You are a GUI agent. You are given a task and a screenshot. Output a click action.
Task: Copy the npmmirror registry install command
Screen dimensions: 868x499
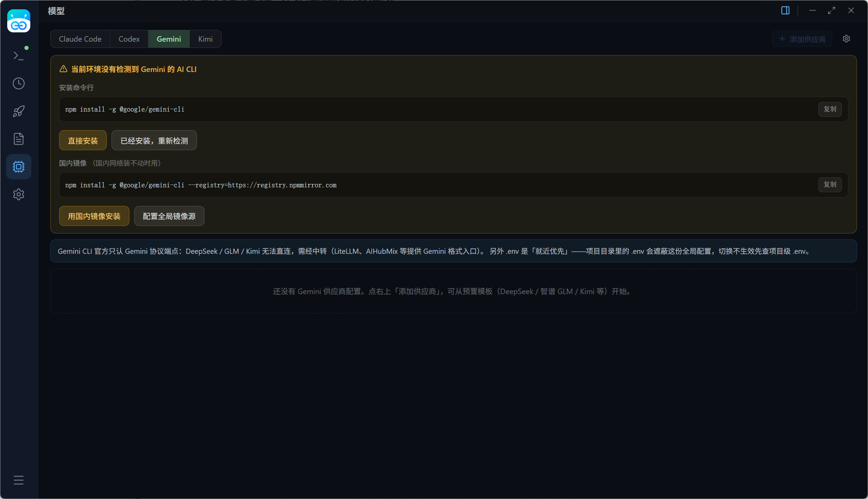(830, 185)
